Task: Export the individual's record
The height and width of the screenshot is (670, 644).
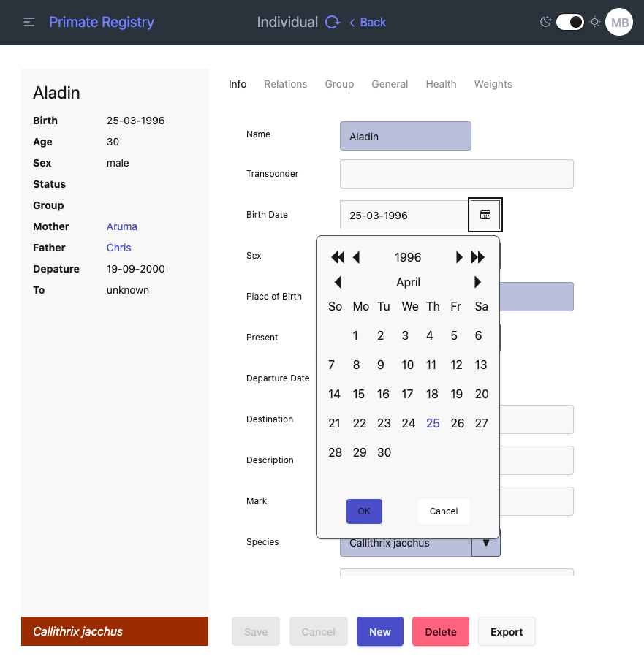Action: (507, 631)
